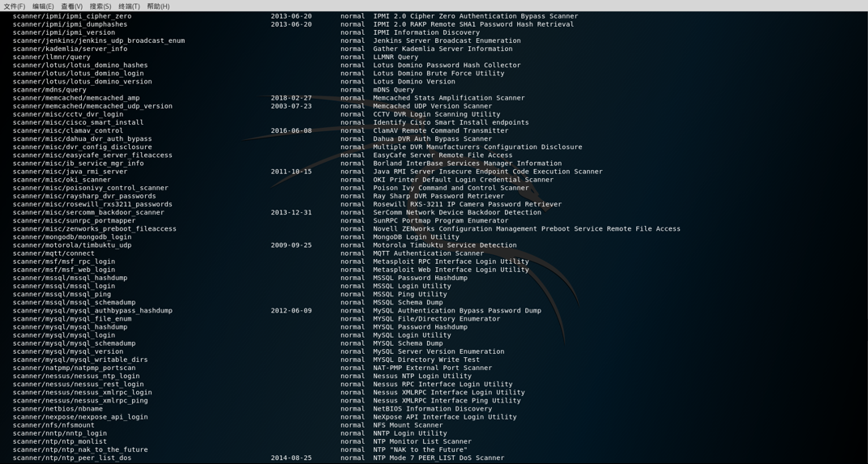Click scanner/jenkins/jenkins_udp_broadcast_enum text
Viewport: 868px width, 464px height.
(x=99, y=41)
